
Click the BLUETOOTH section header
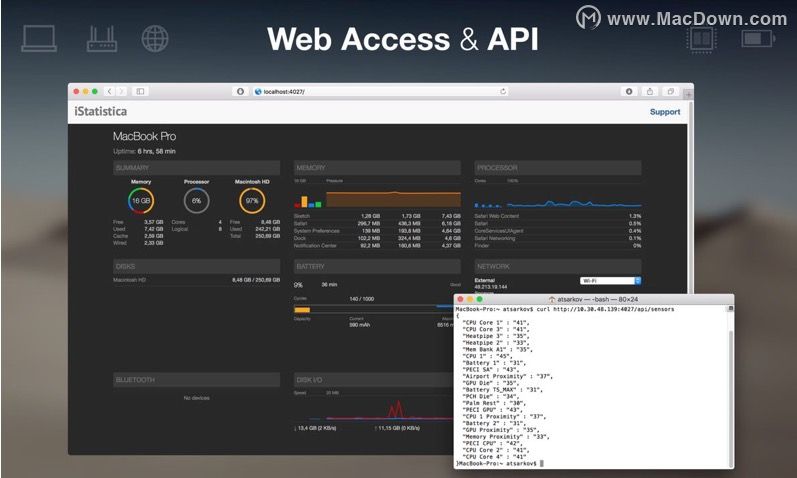pyautogui.click(x=197, y=380)
